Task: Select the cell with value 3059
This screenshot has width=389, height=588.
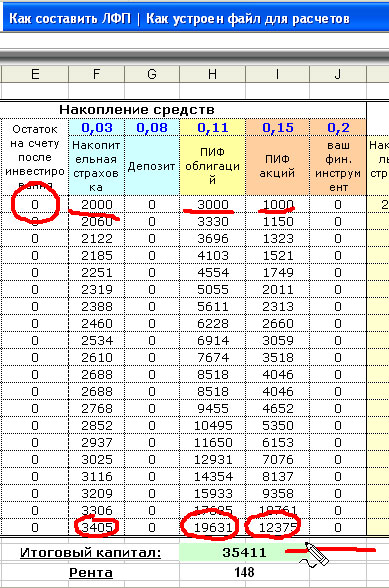Action: (x=278, y=340)
